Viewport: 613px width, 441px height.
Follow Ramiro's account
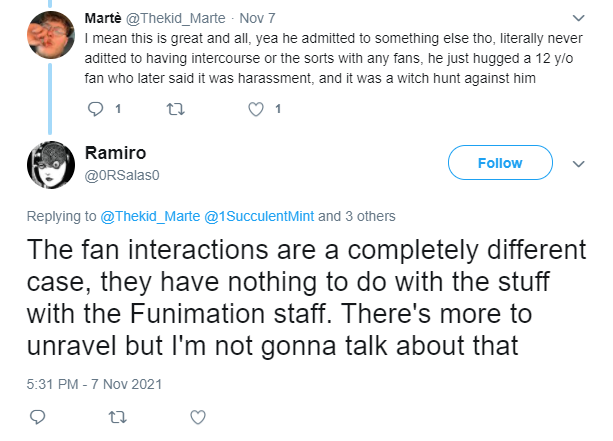pos(500,163)
